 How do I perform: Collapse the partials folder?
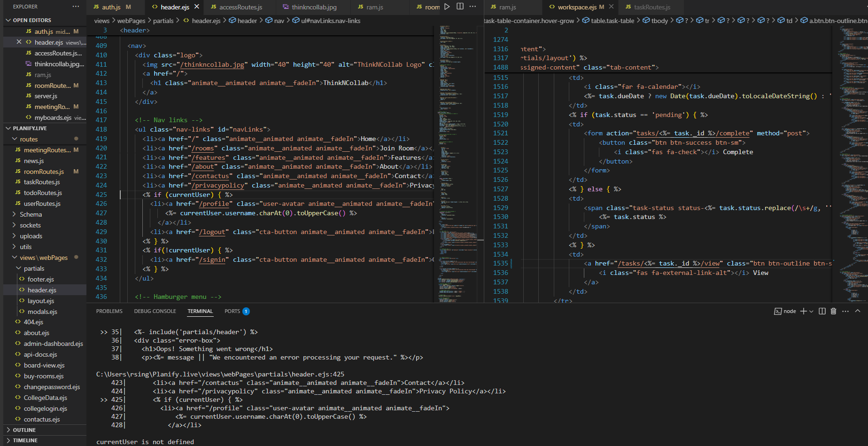pos(45,268)
